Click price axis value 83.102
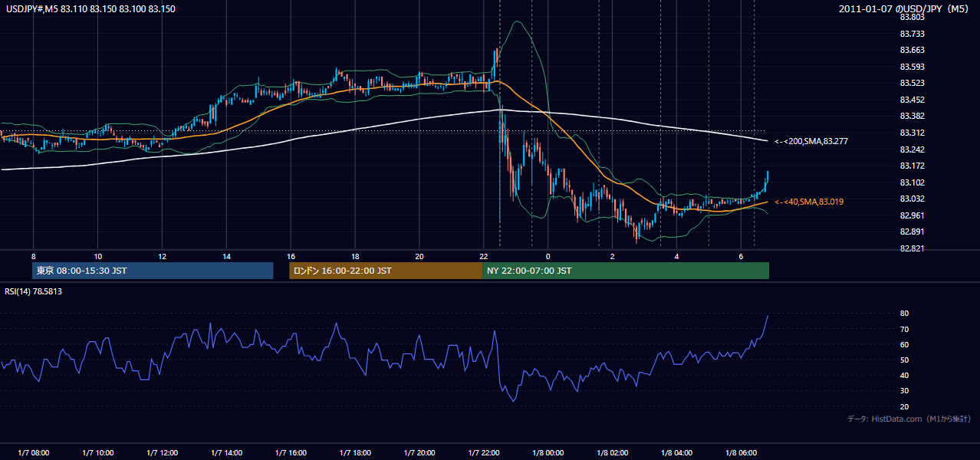The width and height of the screenshot is (980, 460). pyautogui.click(x=912, y=182)
